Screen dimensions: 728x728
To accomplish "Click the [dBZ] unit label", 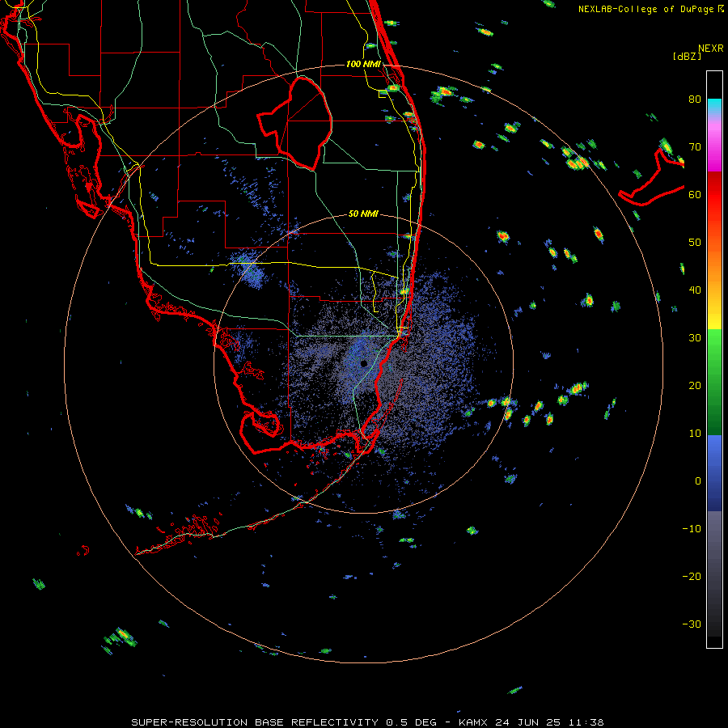I will coord(687,56).
